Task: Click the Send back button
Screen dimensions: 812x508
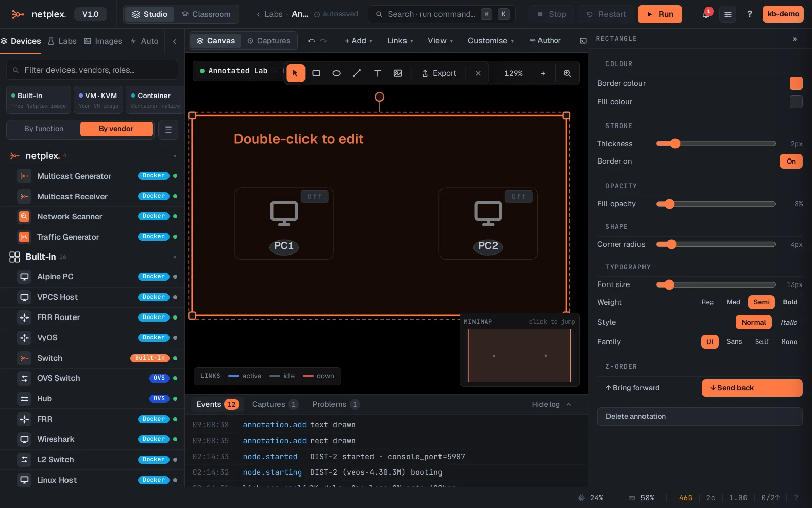Action: point(752,388)
